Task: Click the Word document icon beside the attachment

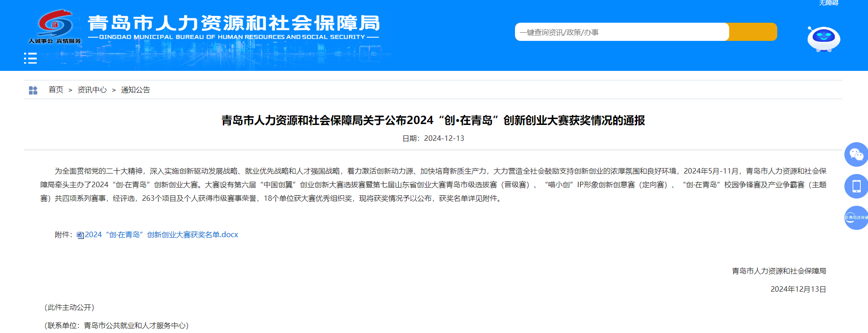Action: [x=80, y=235]
